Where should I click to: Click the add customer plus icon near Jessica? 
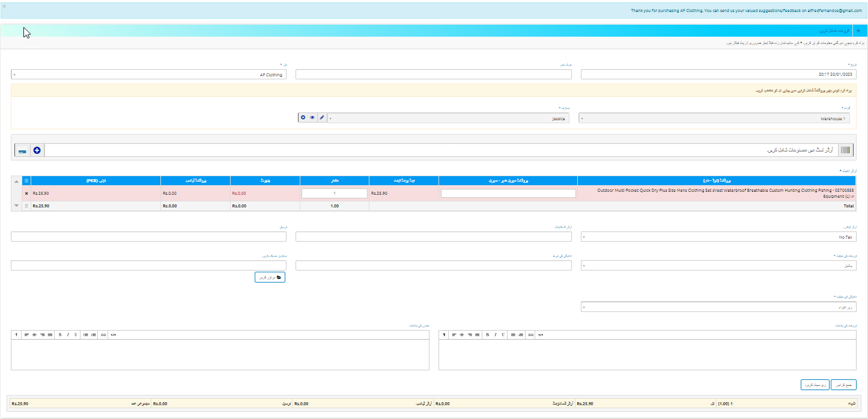303,118
